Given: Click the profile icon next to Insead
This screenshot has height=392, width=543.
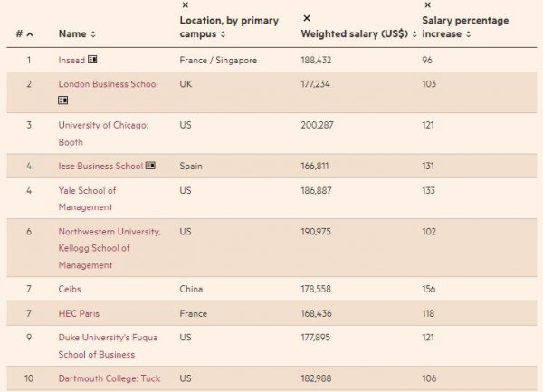Looking at the screenshot, I should click(92, 60).
